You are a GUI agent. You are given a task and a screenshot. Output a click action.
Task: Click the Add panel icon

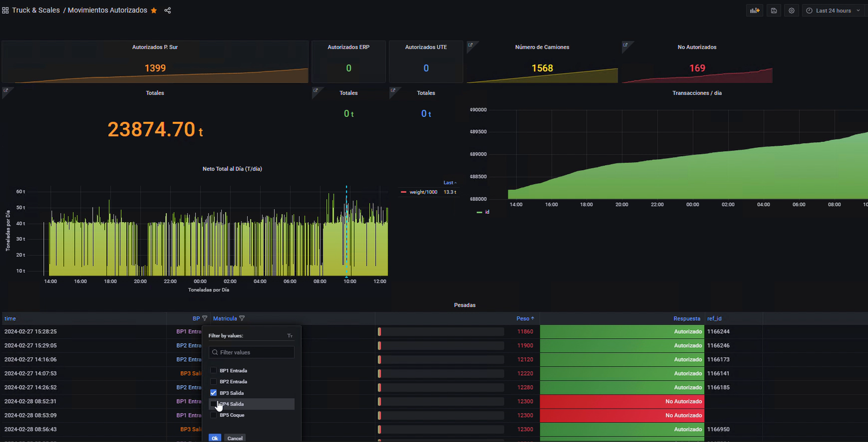coord(754,11)
